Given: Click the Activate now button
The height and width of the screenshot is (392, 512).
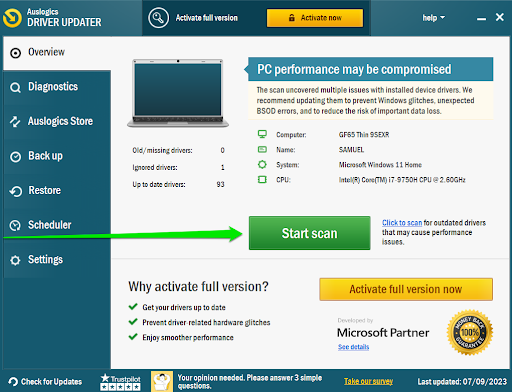Looking at the screenshot, I should (x=315, y=18).
